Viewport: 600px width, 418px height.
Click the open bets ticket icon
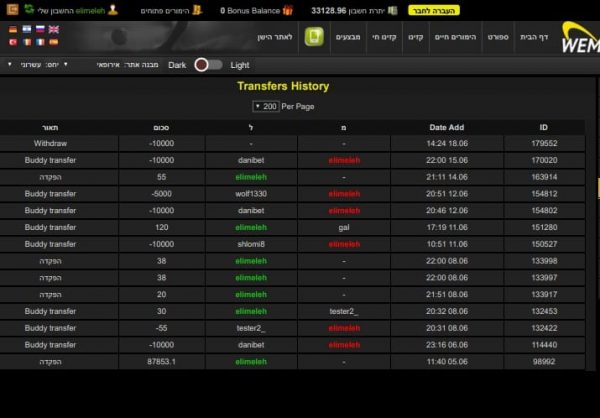click(198, 10)
